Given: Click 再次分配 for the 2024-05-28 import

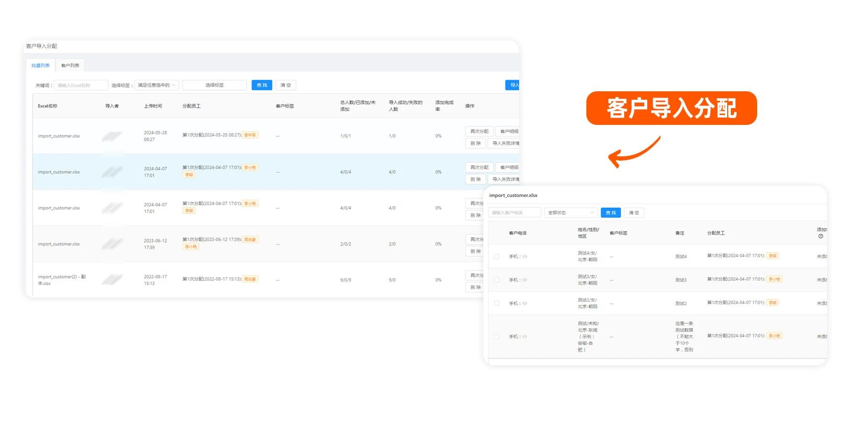Looking at the screenshot, I should (x=479, y=131).
